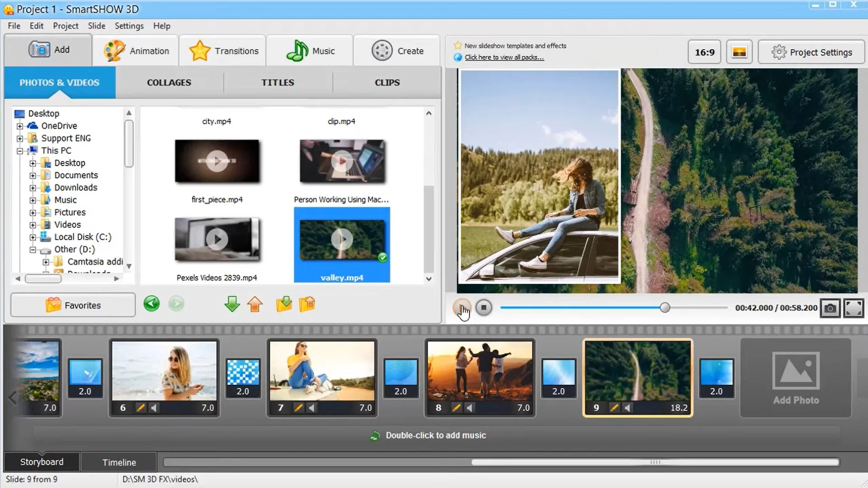The image size is (868, 488).
Task: Expand Local Disk (C:) node
Action: tap(33, 237)
